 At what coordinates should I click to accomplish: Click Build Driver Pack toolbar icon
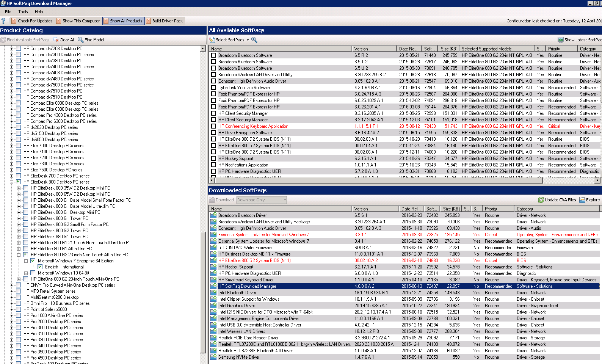pyautogui.click(x=149, y=21)
